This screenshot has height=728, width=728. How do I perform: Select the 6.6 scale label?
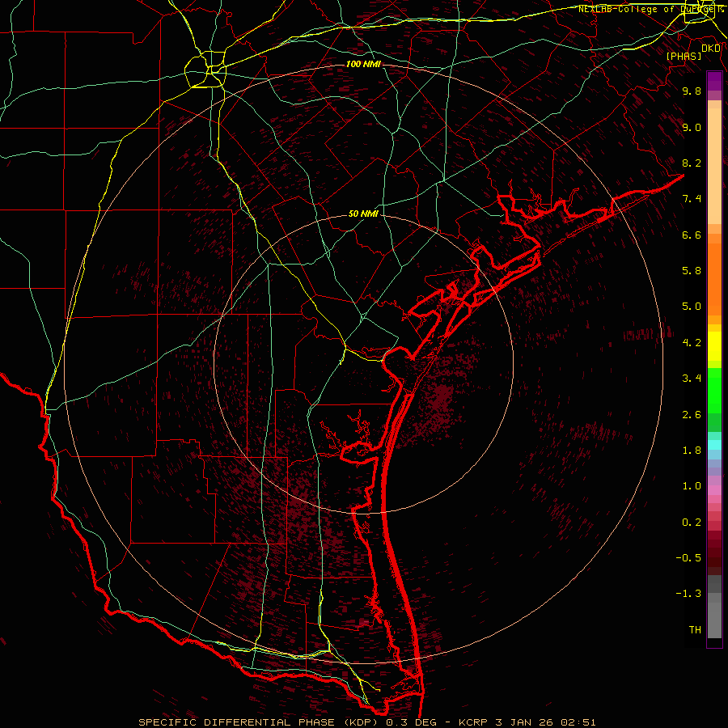click(x=692, y=235)
